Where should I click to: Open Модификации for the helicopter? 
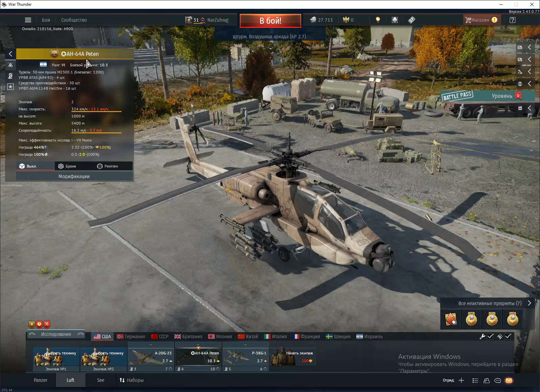click(74, 176)
